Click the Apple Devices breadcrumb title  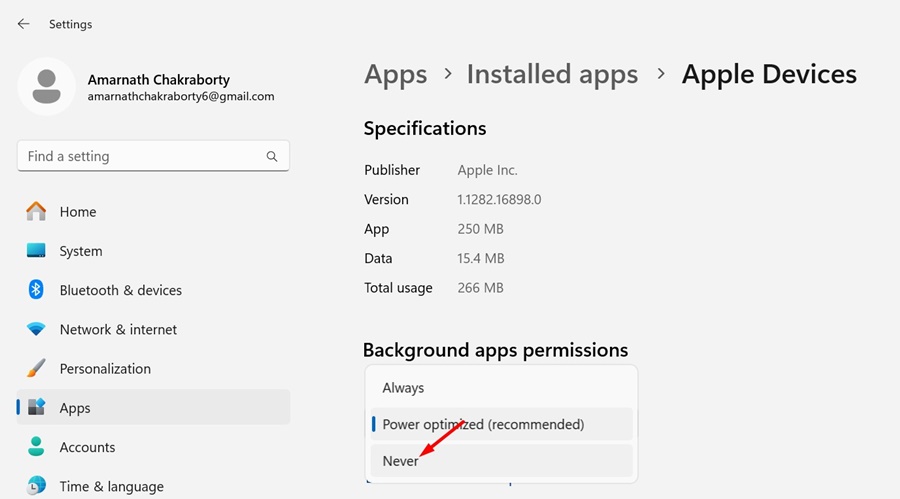768,74
